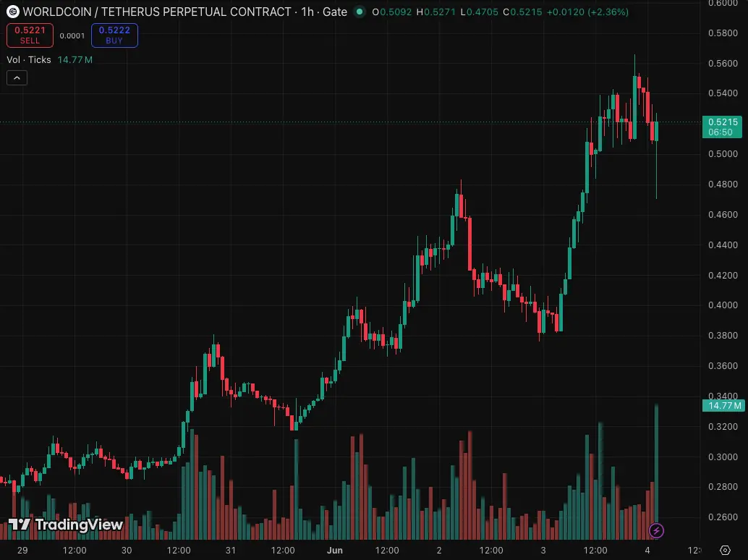Click the L0.4705 low value in header
The height and width of the screenshot is (560, 748).
pyautogui.click(x=480, y=12)
